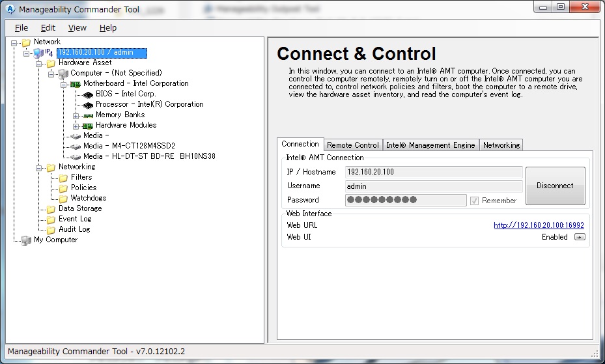605x364 pixels.
Task: Click the Motherboard circuit board icon
Action: (x=76, y=84)
